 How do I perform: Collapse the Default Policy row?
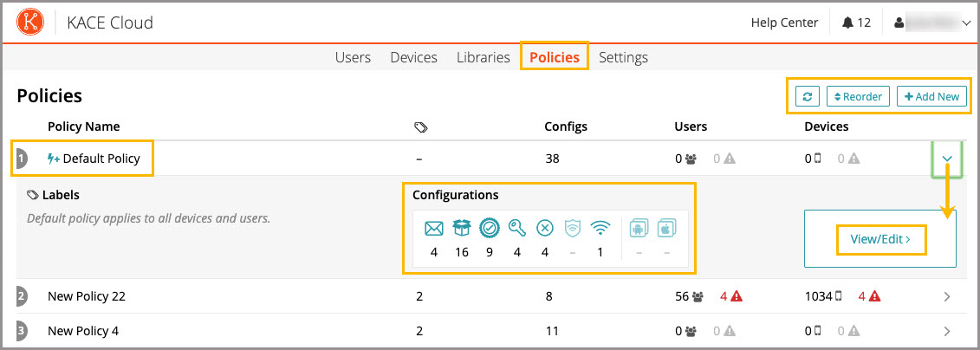tap(947, 159)
